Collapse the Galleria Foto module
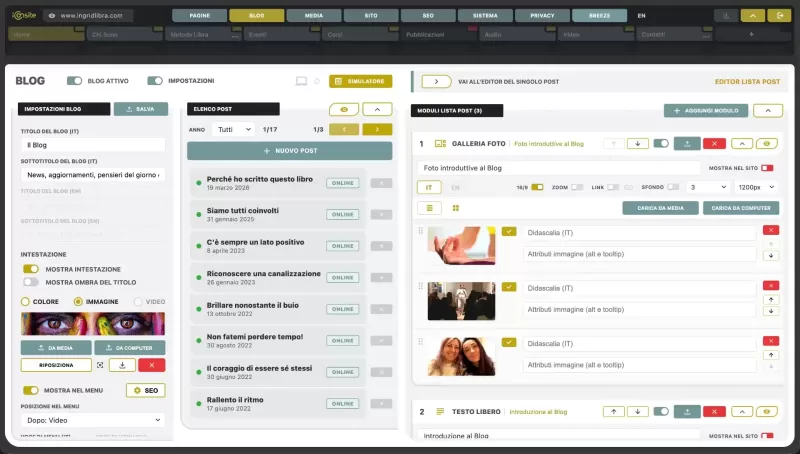 pyautogui.click(x=742, y=144)
